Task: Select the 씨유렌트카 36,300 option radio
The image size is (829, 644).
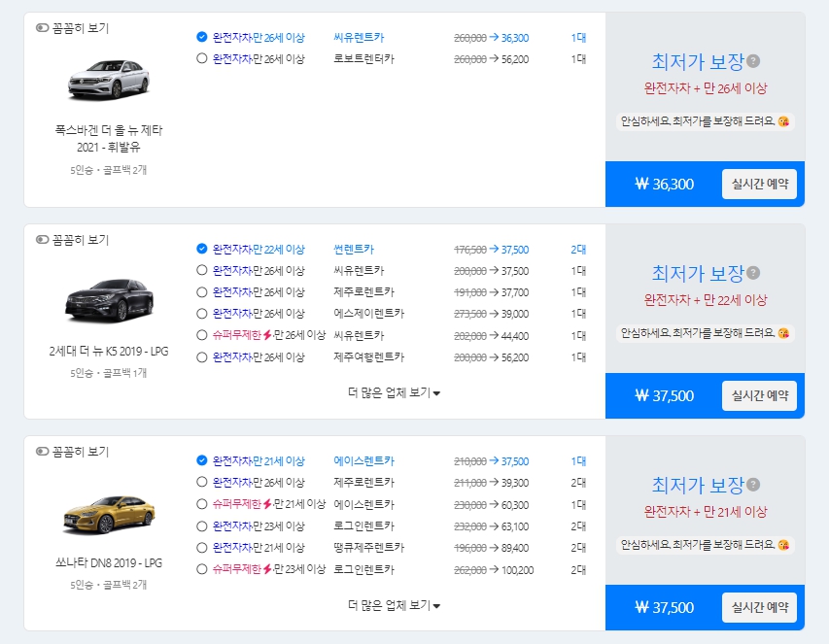Action: click(x=201, y=37)
